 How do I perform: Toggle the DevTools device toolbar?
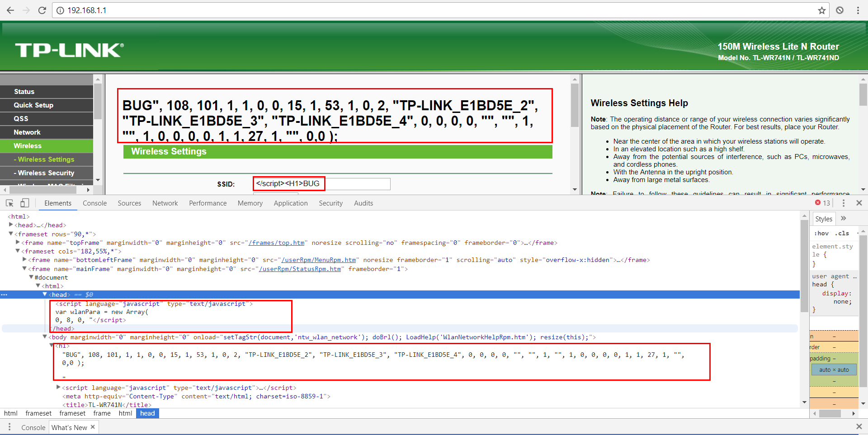[24, 203]
